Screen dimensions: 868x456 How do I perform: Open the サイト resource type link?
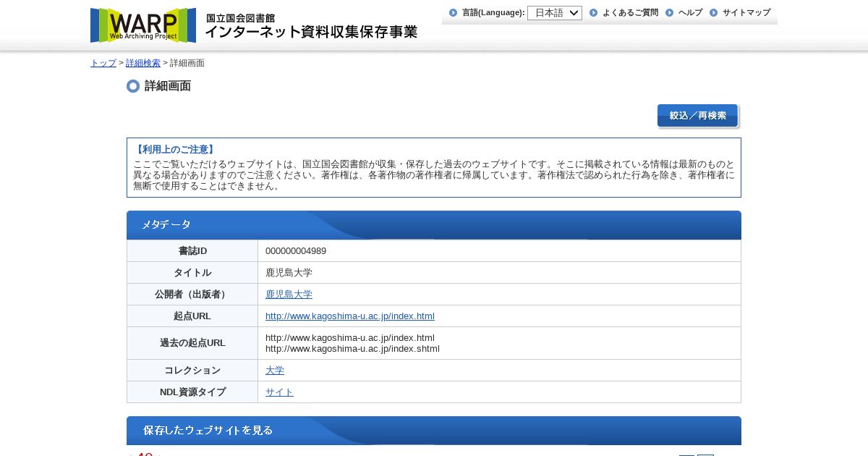pyautogui.click(x=279, y=392)
